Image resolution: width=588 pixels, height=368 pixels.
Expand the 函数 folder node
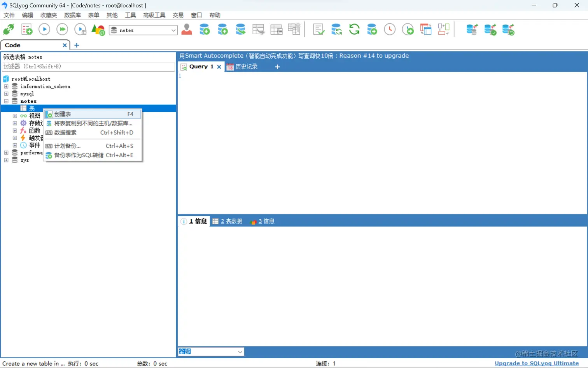(15, 131)
